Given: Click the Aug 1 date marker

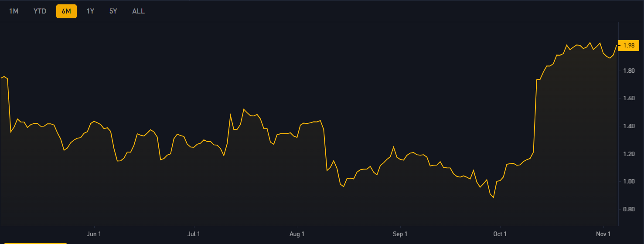Looking at the screenshot, I should tap(297, 234).
